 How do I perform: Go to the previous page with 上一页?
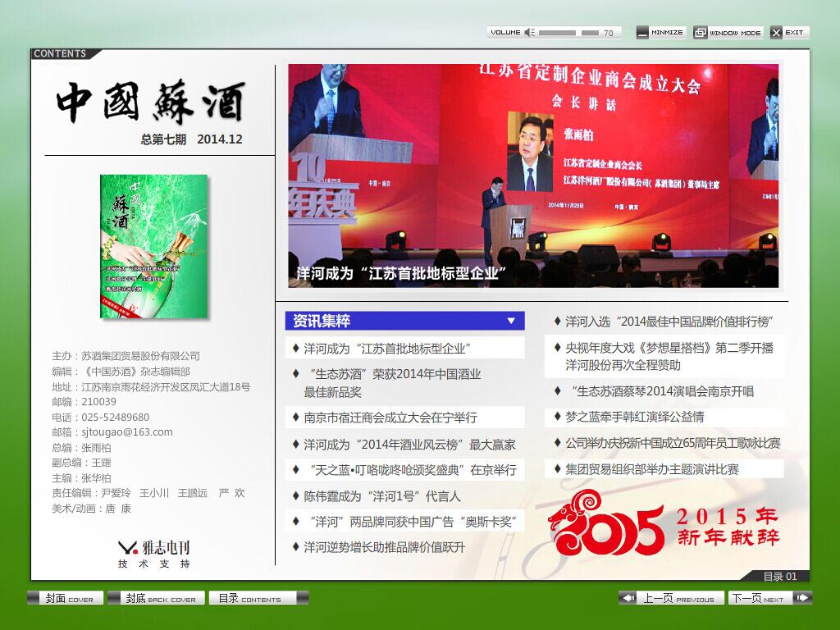click(x=673, y=598)
